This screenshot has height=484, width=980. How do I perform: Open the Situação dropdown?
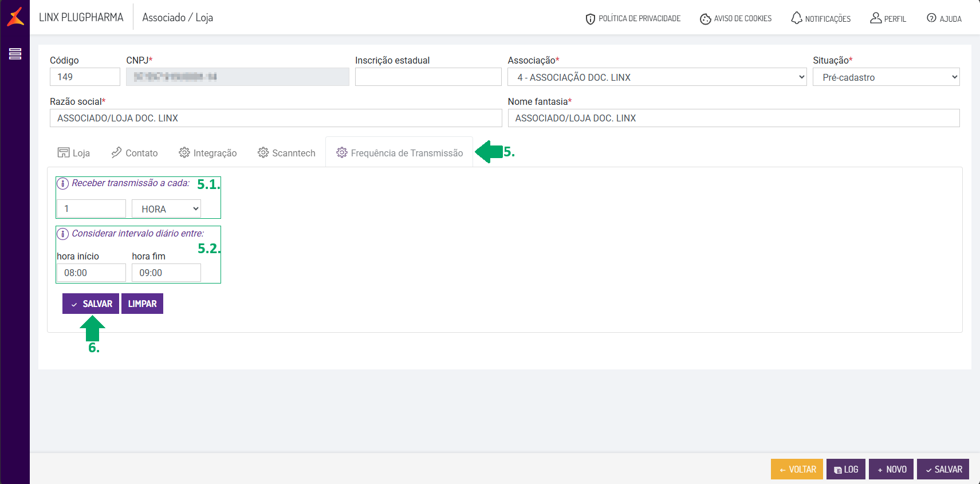[885, 77]
